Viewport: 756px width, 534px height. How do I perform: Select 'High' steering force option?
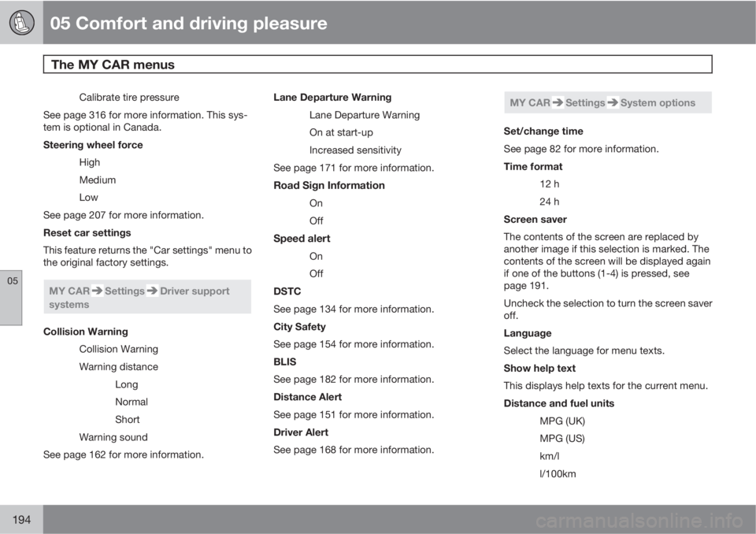(90, 162)
